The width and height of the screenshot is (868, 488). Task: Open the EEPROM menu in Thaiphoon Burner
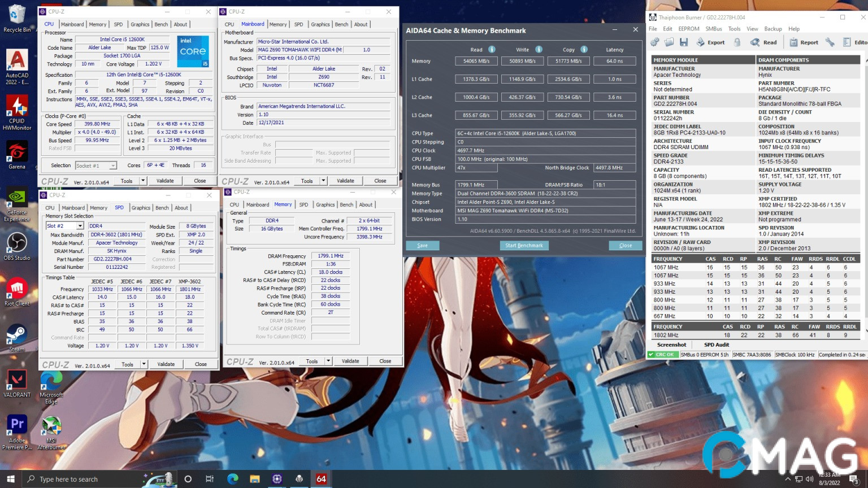pyautogui.click(x=688, y=29)
